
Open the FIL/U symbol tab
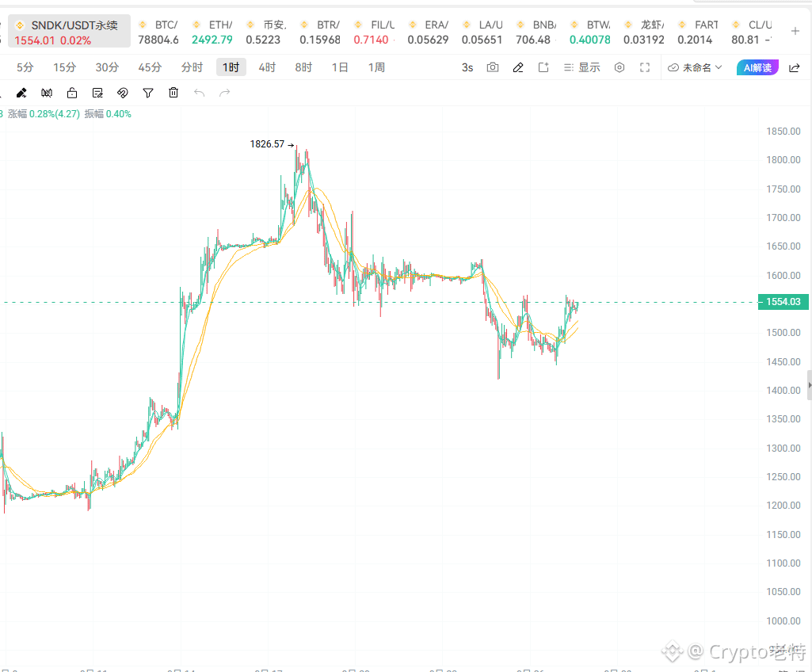tap(374, 32)
